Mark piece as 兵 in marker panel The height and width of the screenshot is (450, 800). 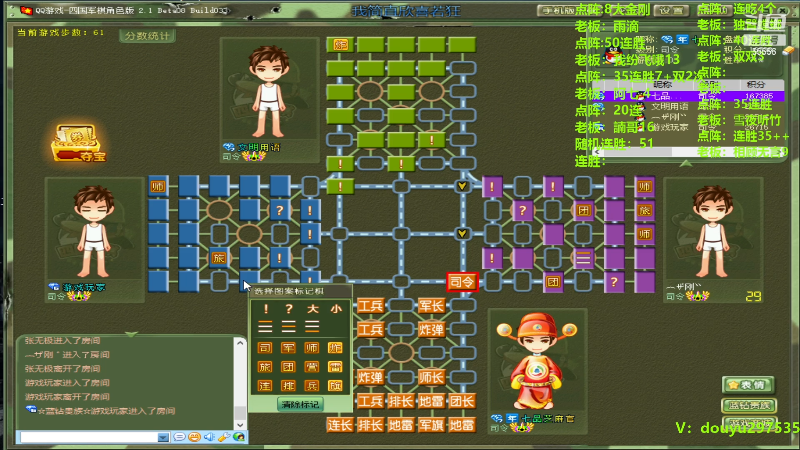click(312, 386)
